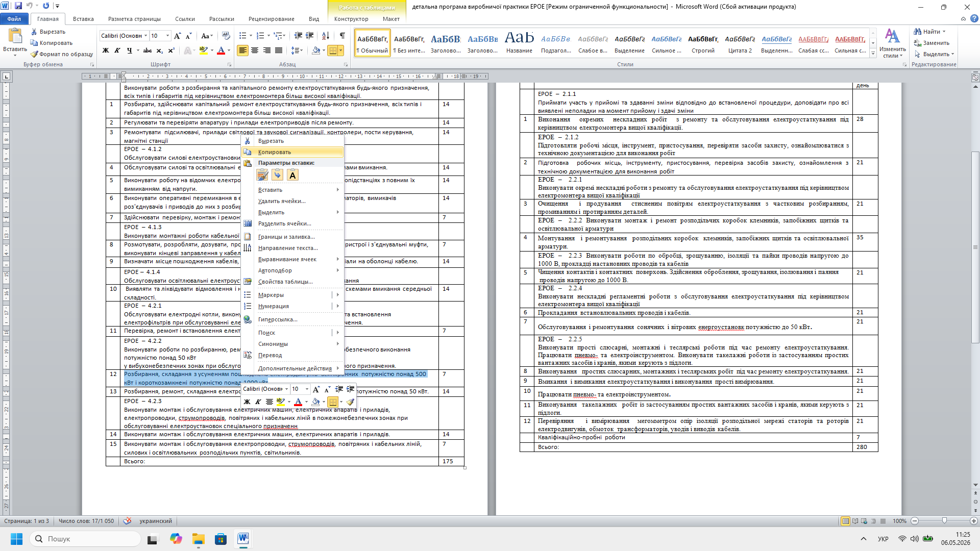
Task: Click the Change Case Aa button
Action: [206, 36]
